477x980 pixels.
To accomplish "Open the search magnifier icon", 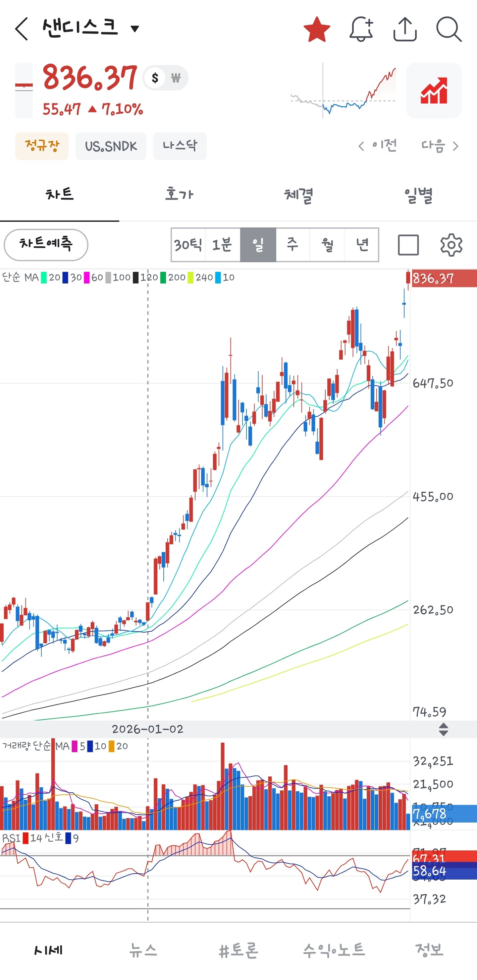I will tap(449, 29).
